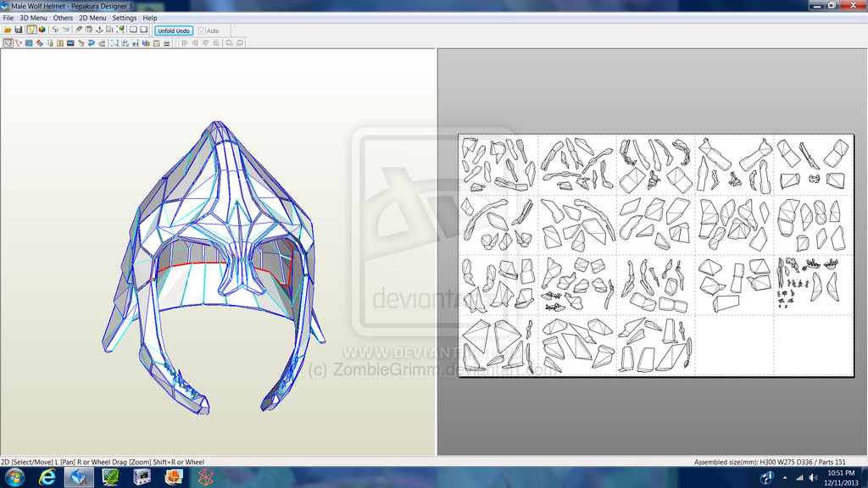
Task: Click the blue panel icon in the 2D toolbar
Action: 29,42
